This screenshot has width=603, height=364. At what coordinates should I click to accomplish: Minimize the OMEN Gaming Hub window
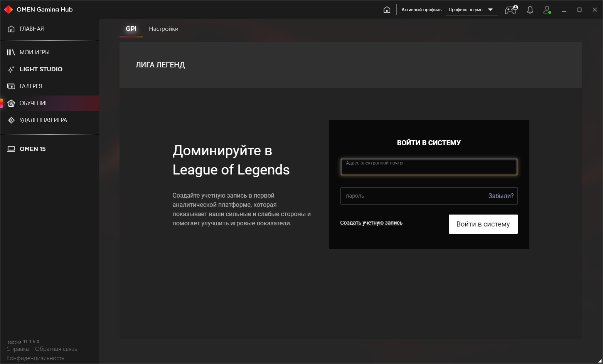(x=564, y=10)
